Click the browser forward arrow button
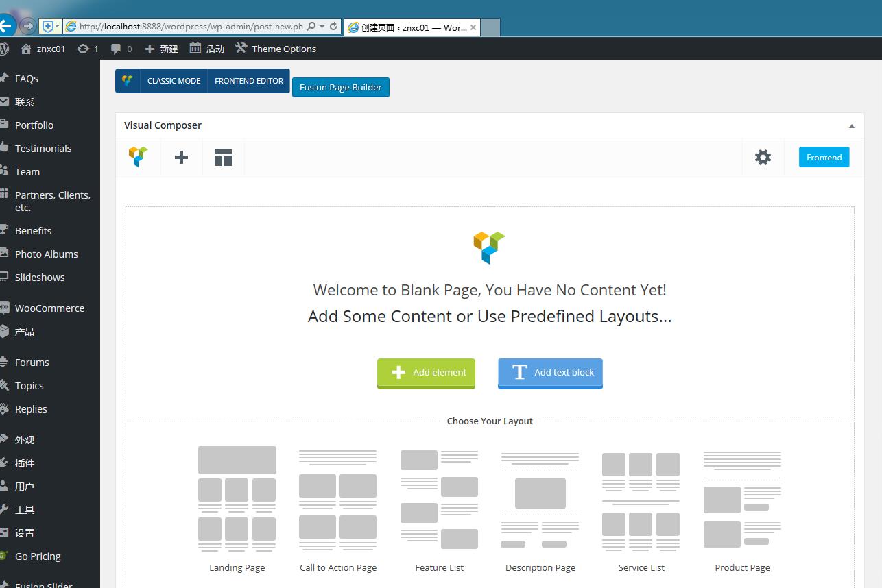This screenshot has width=882, height=588. point(27,27)
